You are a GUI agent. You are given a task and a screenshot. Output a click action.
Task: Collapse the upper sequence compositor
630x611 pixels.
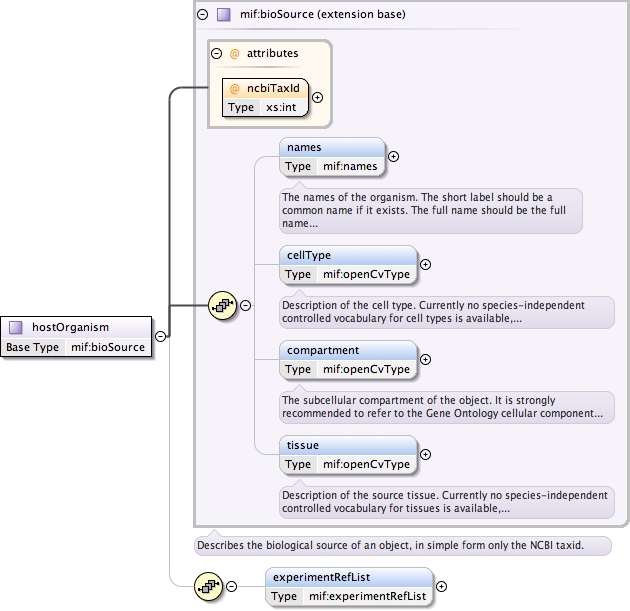(x=246, y=305)
